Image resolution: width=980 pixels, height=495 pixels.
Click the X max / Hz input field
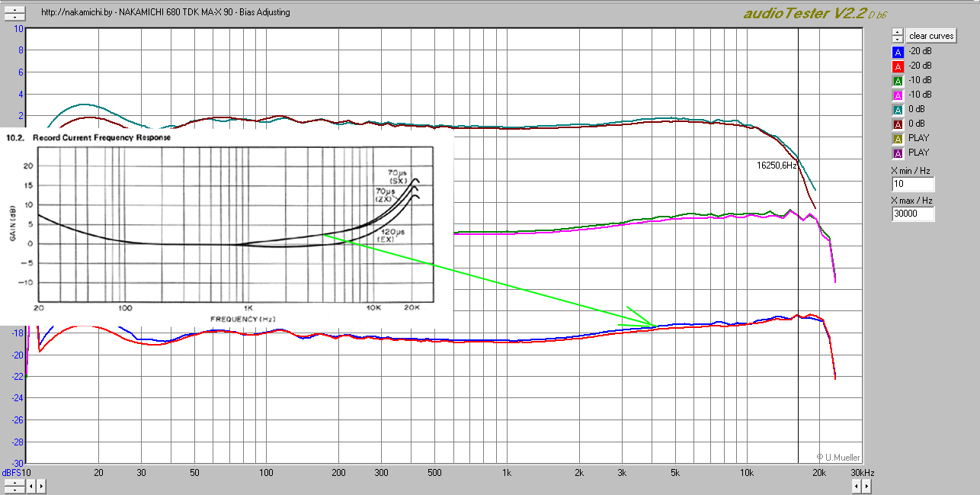tap(912, 214)
